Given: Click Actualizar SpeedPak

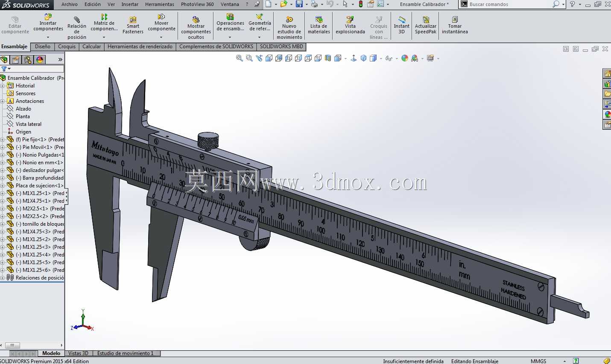Looking at the screenshot, I should 426,25.
